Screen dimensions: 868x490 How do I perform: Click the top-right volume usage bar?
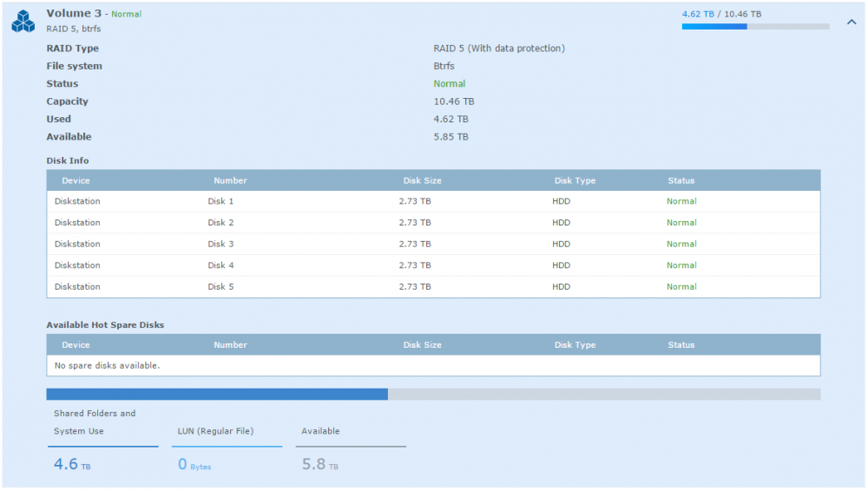[755, 27]
